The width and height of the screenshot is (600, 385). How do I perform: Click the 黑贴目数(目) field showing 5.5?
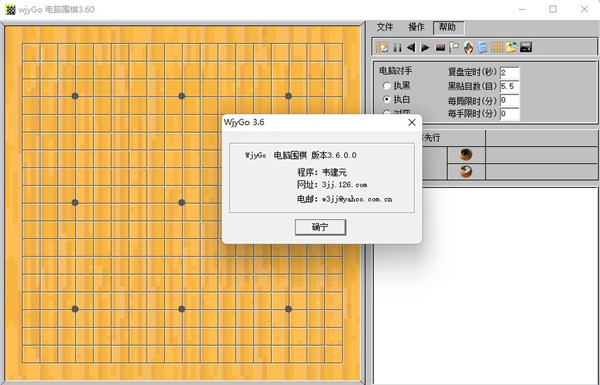tap(509, 86)
